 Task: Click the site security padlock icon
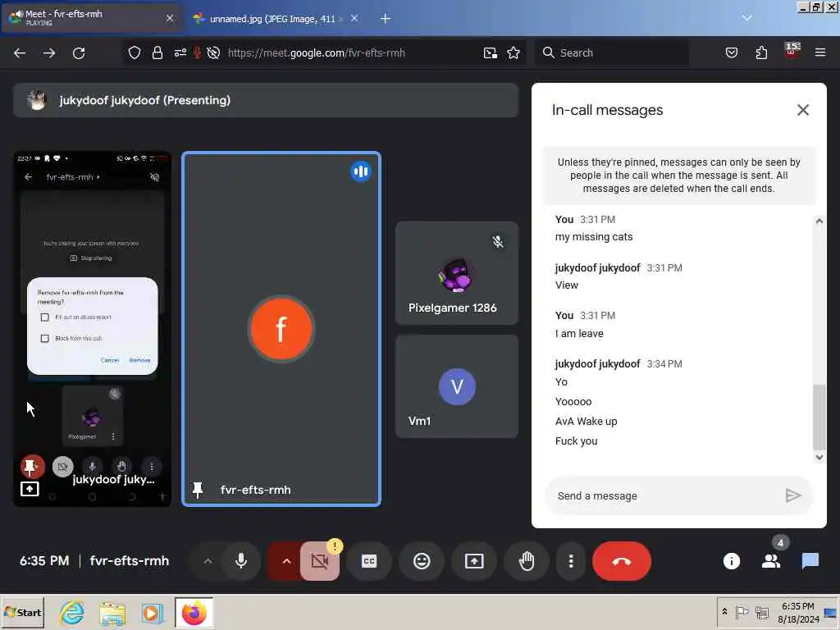tap(157, 52)
